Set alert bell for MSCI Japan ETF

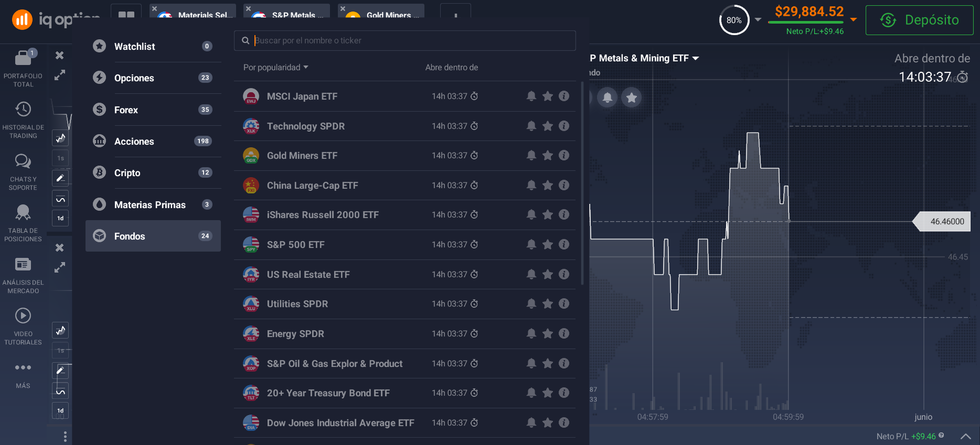tap(531, 96)
